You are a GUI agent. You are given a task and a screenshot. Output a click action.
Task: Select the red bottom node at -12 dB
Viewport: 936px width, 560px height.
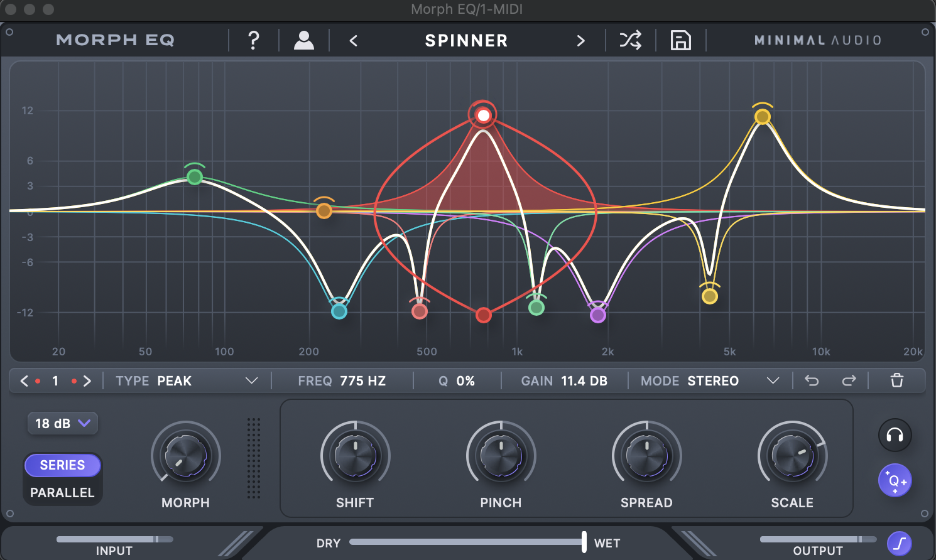coord(483,315)
